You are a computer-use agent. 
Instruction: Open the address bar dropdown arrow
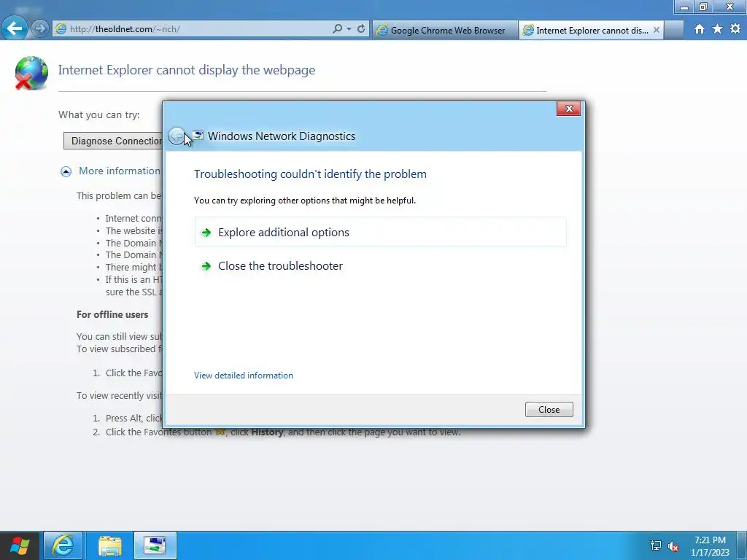coord(349,29)
